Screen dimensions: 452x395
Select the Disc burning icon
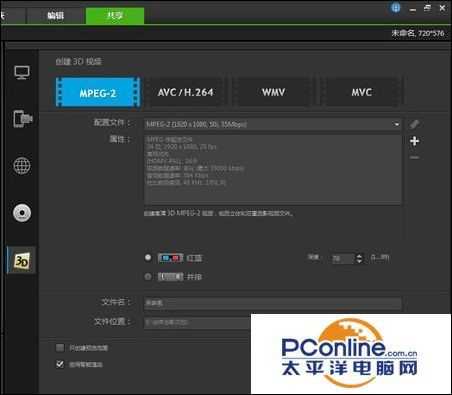(x=22, y=213)
